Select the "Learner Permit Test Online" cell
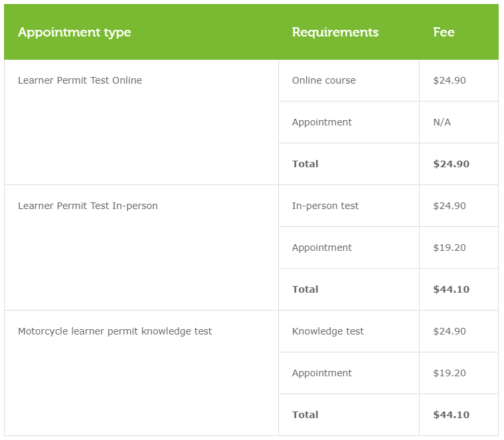 tap(80, 80)
